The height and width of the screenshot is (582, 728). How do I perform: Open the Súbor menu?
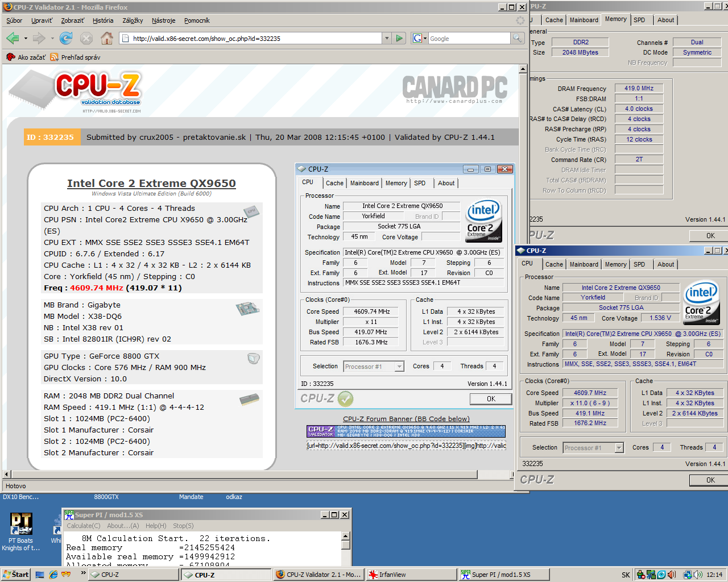(x=14, y=20)
